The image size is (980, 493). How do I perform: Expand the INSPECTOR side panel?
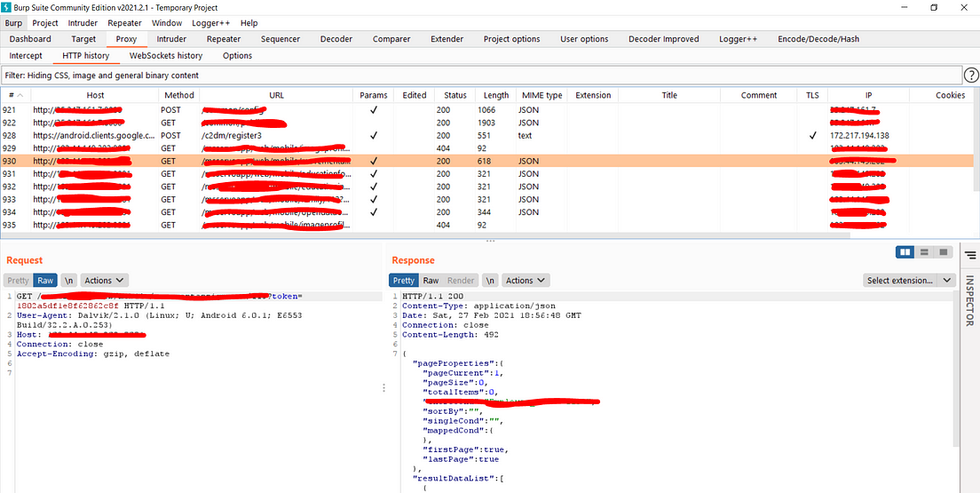tap(970, 300)
